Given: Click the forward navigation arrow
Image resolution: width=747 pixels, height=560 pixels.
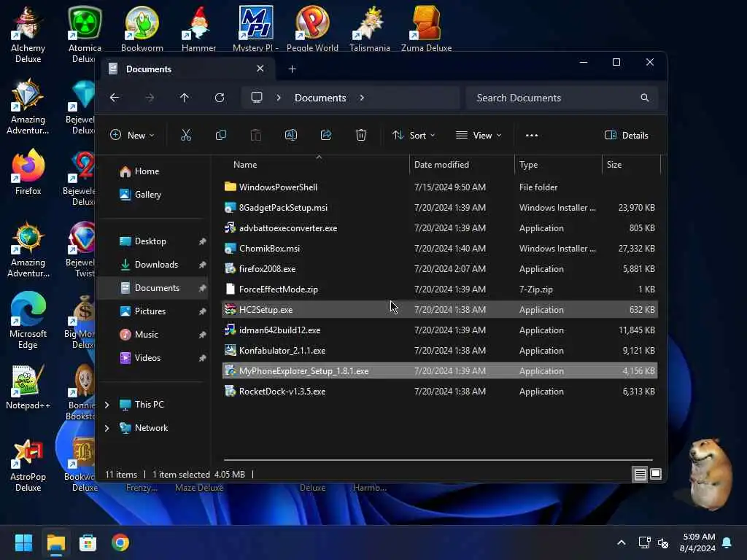Looking at the screenshot, I should pos(150,98).
